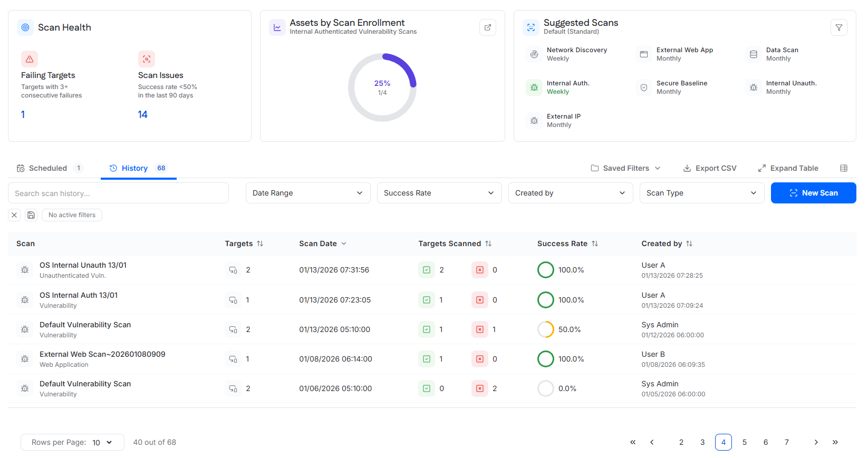This screenshot has width=868, height=458.
Task: Click the Failing Targets warning icon
Action: click(x=30, y=59)
